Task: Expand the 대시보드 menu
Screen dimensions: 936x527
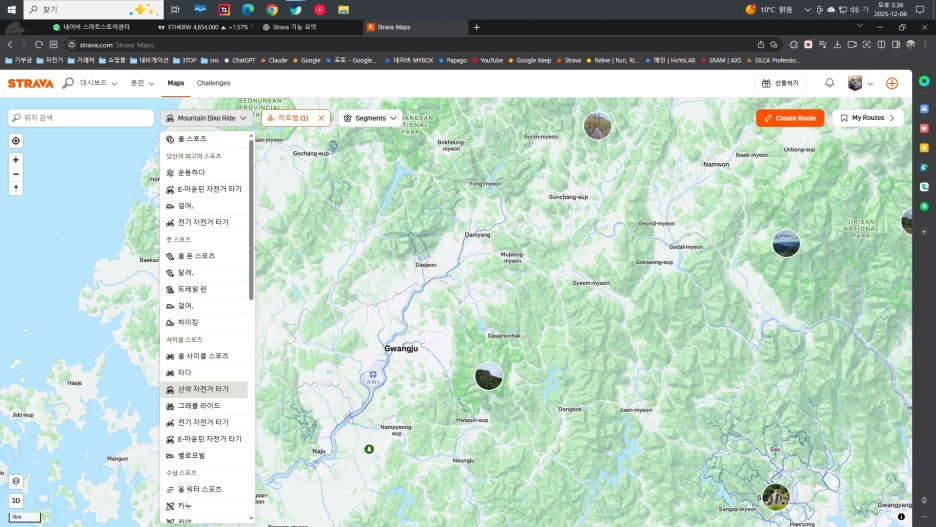Action: (x=99, y=83)
